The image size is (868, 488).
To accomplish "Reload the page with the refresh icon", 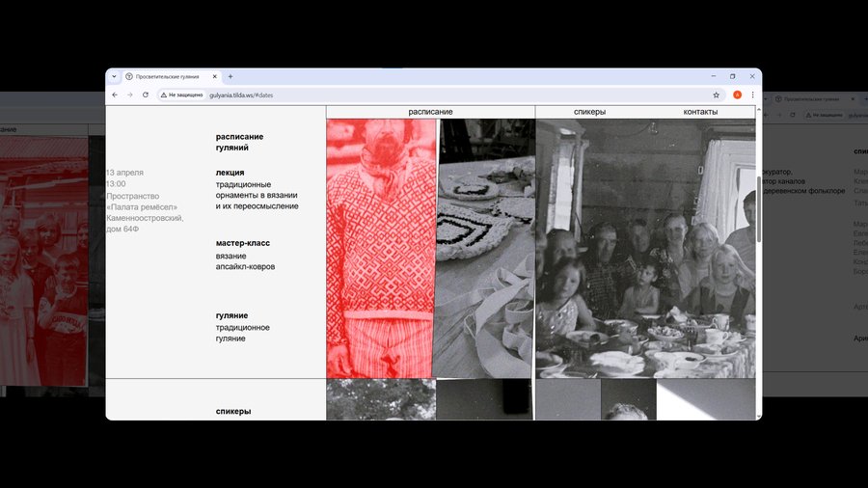I will coord(146,95).
